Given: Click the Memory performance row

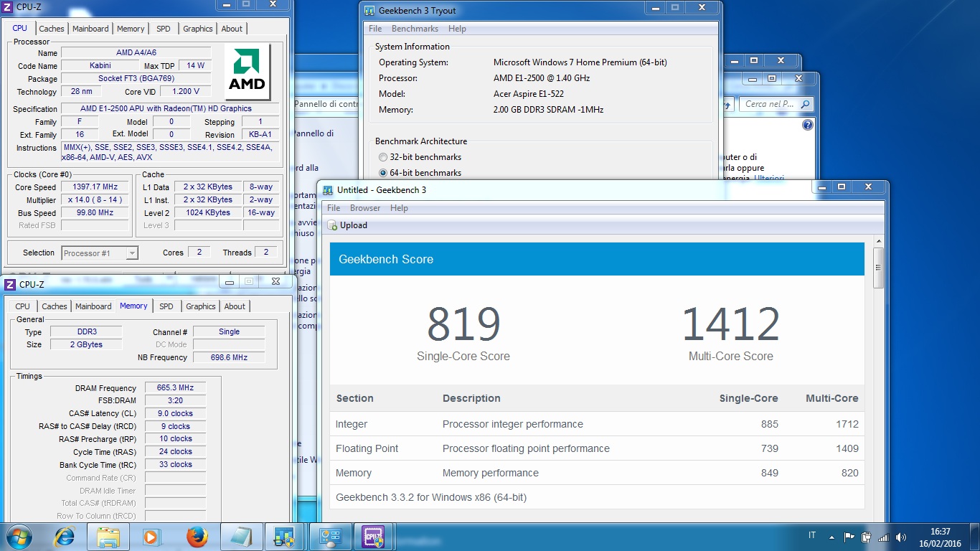Looking at the screenshot, I should (x=597, y=473).
